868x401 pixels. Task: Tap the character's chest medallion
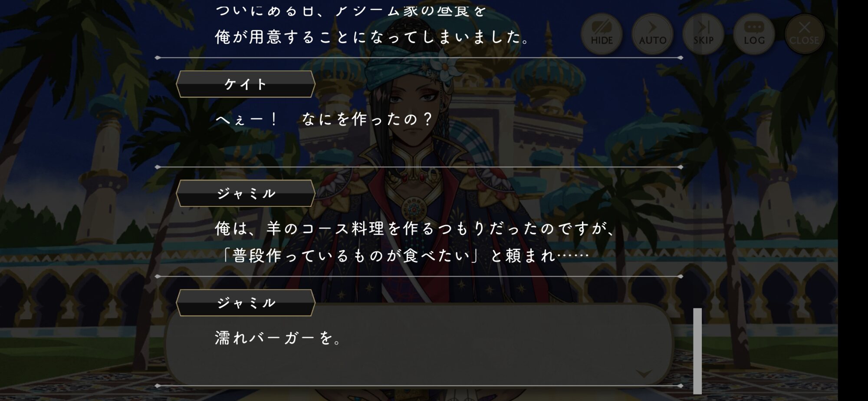click(x=414, y=208)
